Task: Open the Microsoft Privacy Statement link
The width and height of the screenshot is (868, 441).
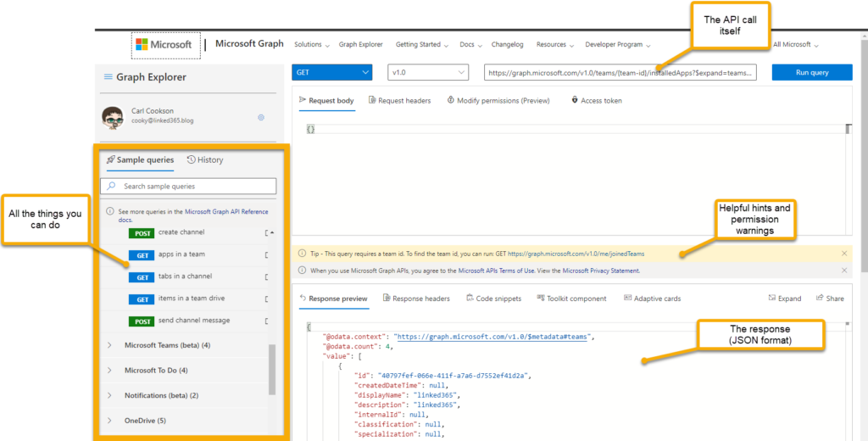Action: point(601,271)
